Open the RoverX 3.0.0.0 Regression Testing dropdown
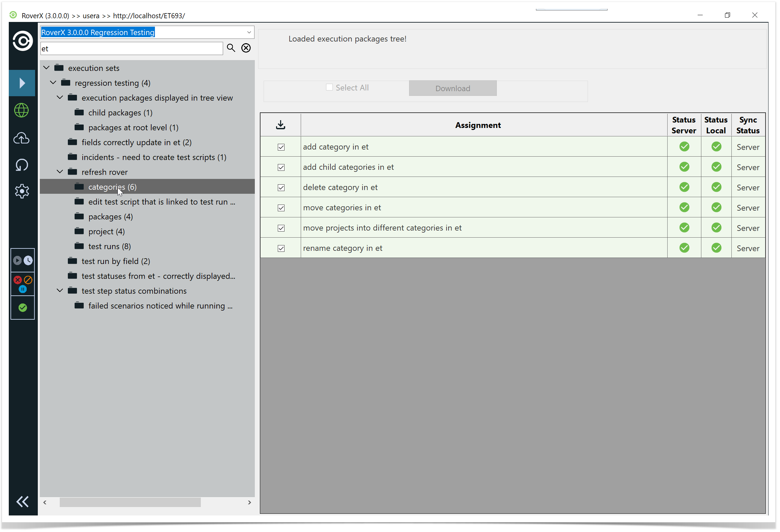Image resolution: width=780 pixels, height=532 pixels. click(x=249, y=32)
